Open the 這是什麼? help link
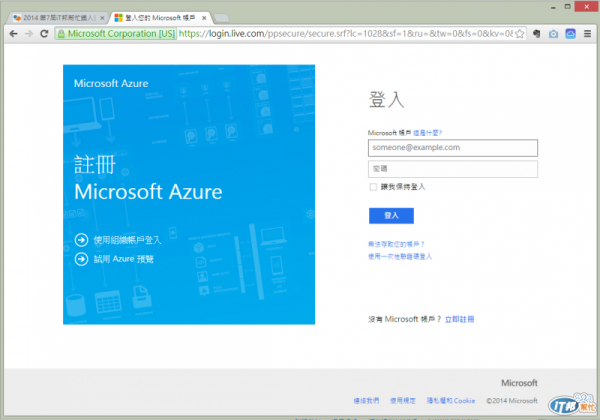The image size is (600, 420). 427,133
